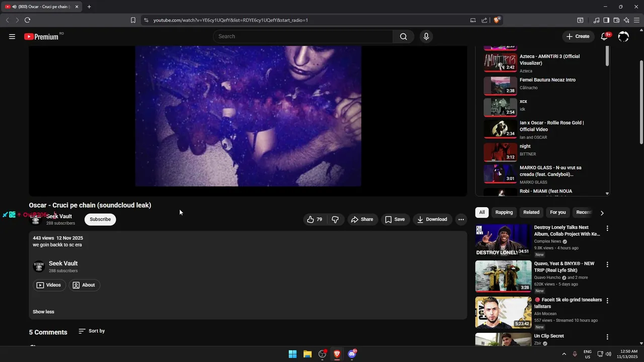This screenshot has width=644, height=362.
Task: Open volume control in system tray
Action: [x=608, y=354]
